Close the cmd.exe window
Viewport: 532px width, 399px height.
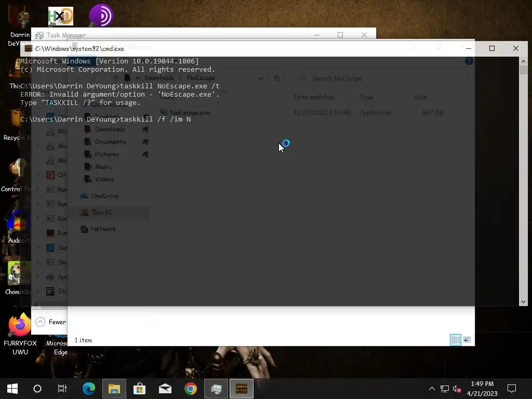coord(516,48)
